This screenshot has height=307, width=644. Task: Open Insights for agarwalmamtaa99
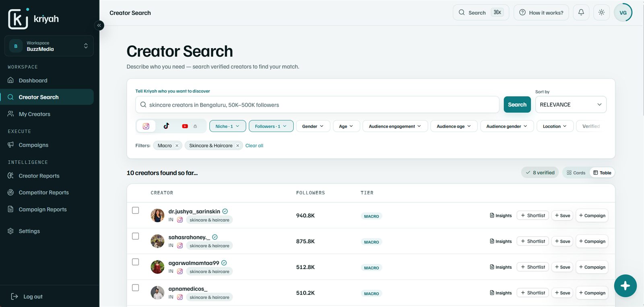click(x=501, y=267)
